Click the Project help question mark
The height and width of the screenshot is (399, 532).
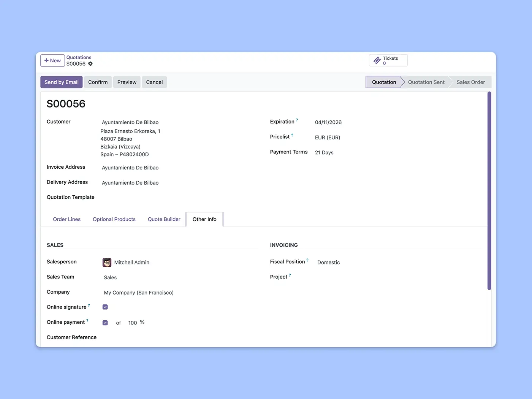[x=290, y=275]
